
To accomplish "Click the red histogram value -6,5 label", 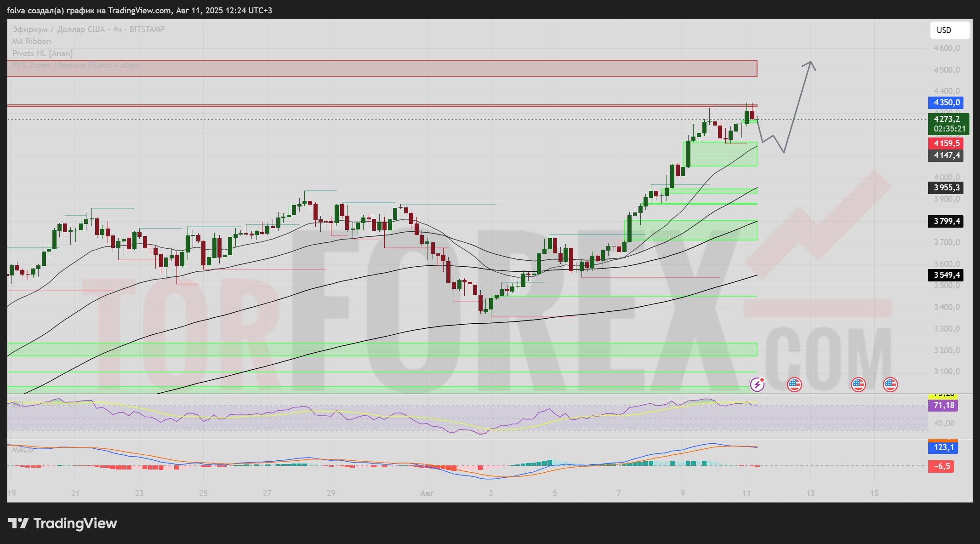I will (941, 466).
